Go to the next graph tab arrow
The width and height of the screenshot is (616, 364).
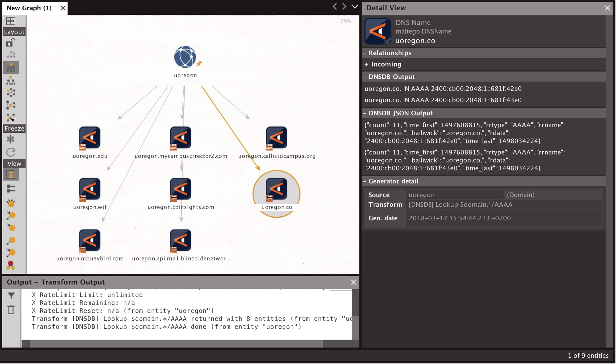pos(344,6)
